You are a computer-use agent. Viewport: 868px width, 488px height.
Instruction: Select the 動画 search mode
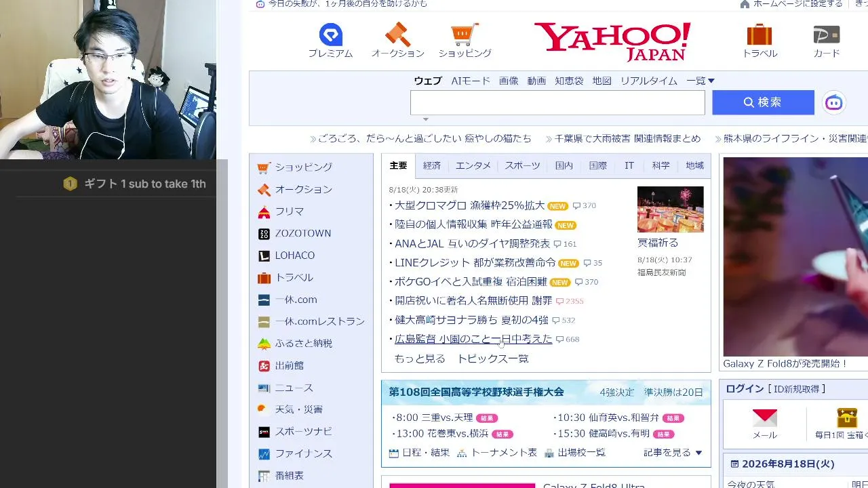tap(536, 81)
